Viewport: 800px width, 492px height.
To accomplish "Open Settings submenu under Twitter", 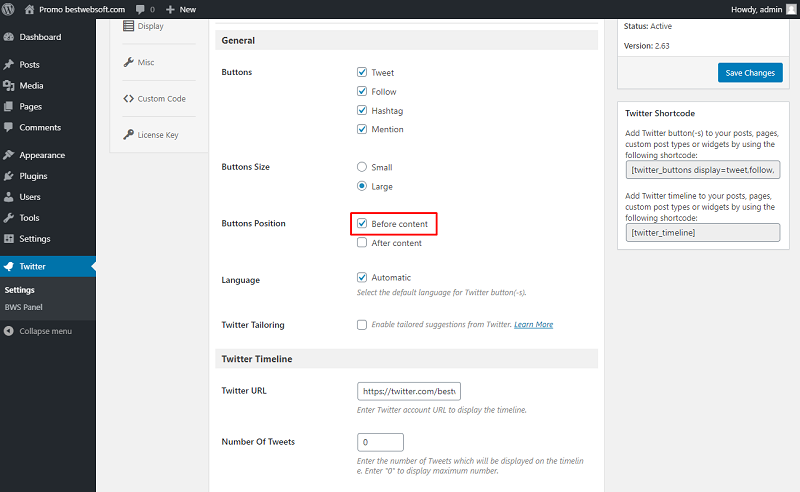I will 19,290.
